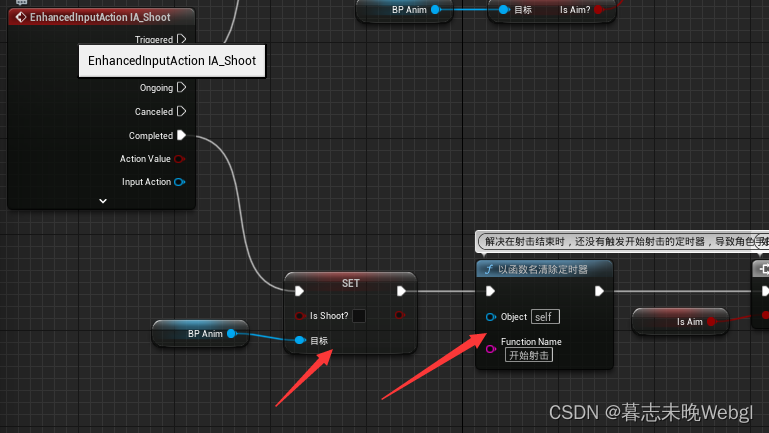Click the 目标 blue input pin on SET
The image size is (769, 433).
click(300, 340)
